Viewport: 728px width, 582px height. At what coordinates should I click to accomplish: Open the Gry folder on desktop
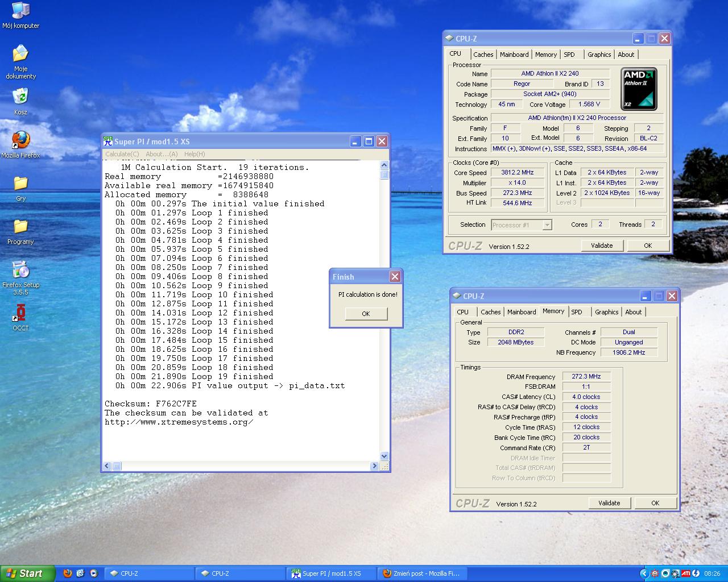coord(20,184)
